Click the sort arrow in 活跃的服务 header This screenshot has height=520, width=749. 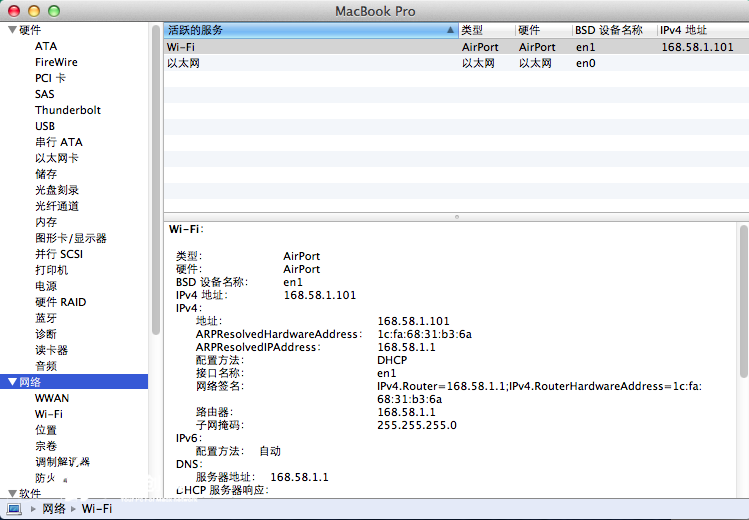[x=450, y=31]
